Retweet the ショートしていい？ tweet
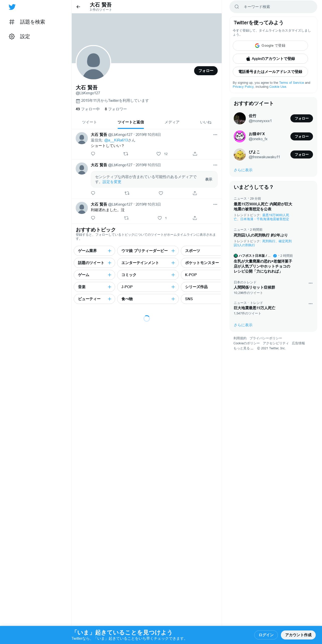Viewport: 322px width, 644px height. click(126, 154)
